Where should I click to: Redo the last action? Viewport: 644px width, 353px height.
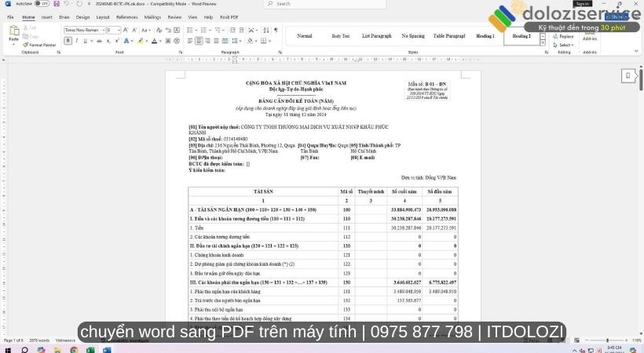tap(79, 4)
